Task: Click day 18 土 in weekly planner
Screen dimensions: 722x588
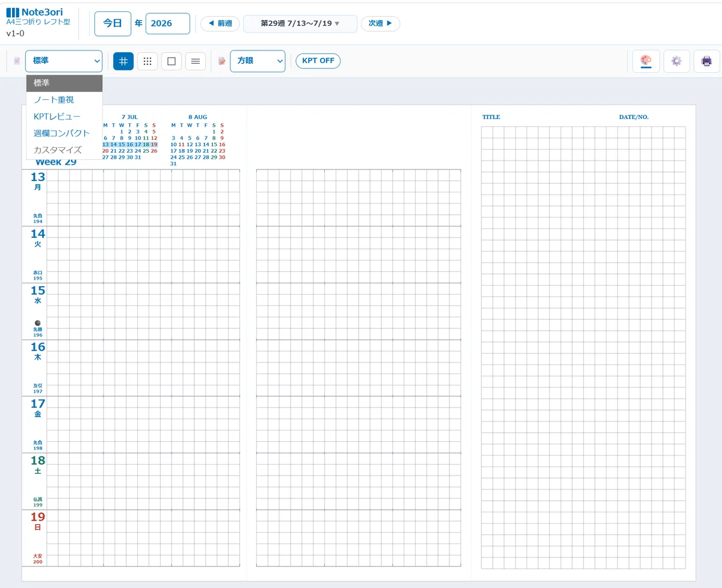Action: pyautogui.click(x=38, y=464)
